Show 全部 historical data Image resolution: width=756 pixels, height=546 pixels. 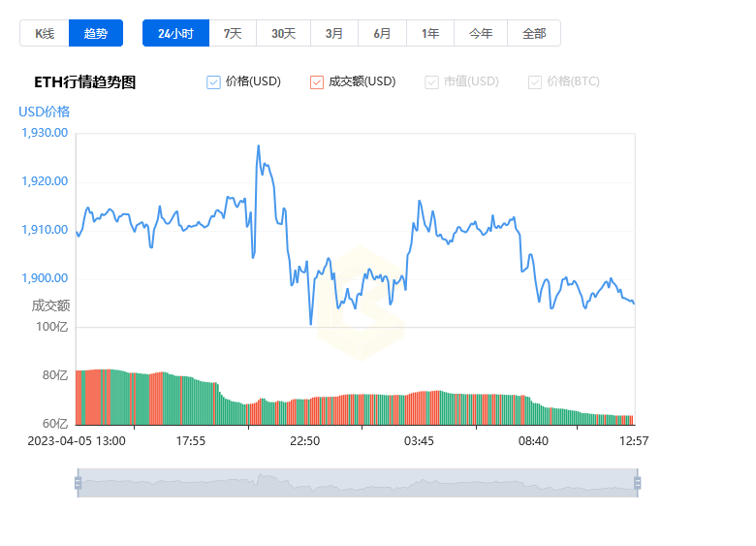tap(534, 33)
